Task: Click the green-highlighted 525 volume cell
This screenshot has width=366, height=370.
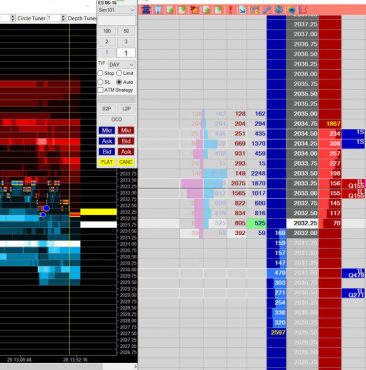Action: [x=257, y=223]
